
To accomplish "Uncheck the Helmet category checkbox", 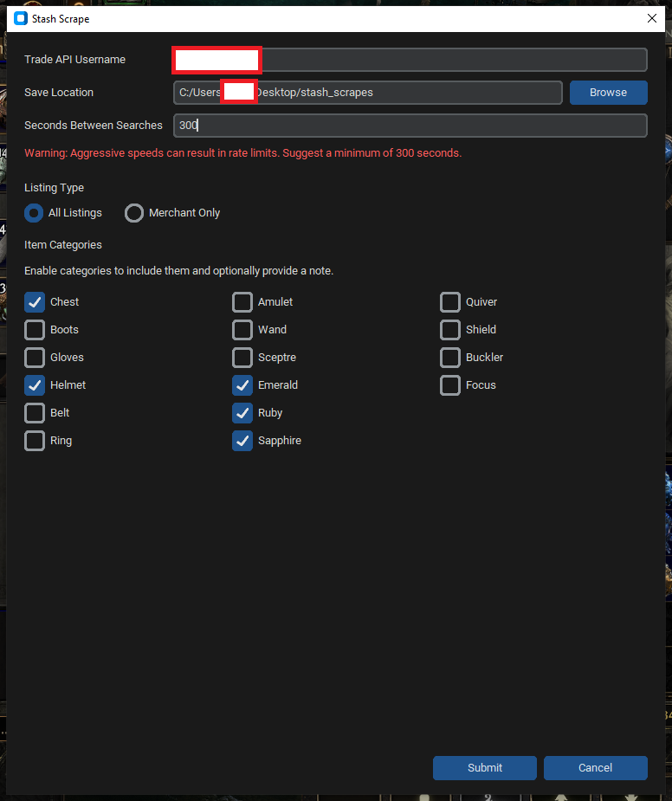I will click(35, 385).
